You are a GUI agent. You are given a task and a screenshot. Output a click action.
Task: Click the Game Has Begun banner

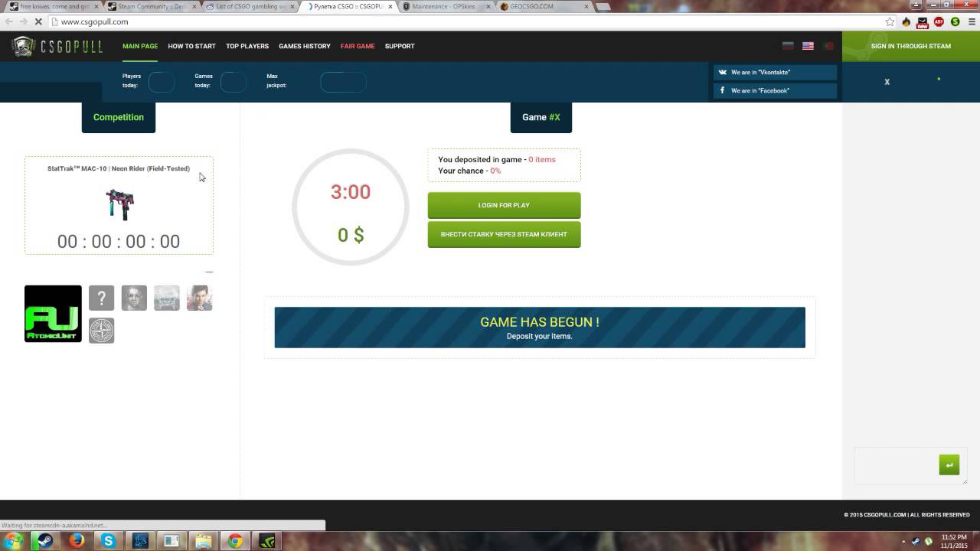[x=540, y=328]
